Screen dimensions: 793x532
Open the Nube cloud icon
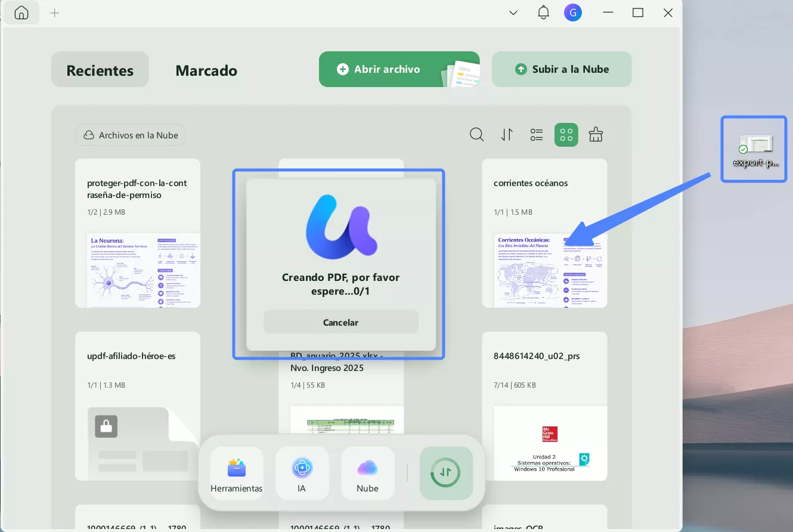click(368, 474)
